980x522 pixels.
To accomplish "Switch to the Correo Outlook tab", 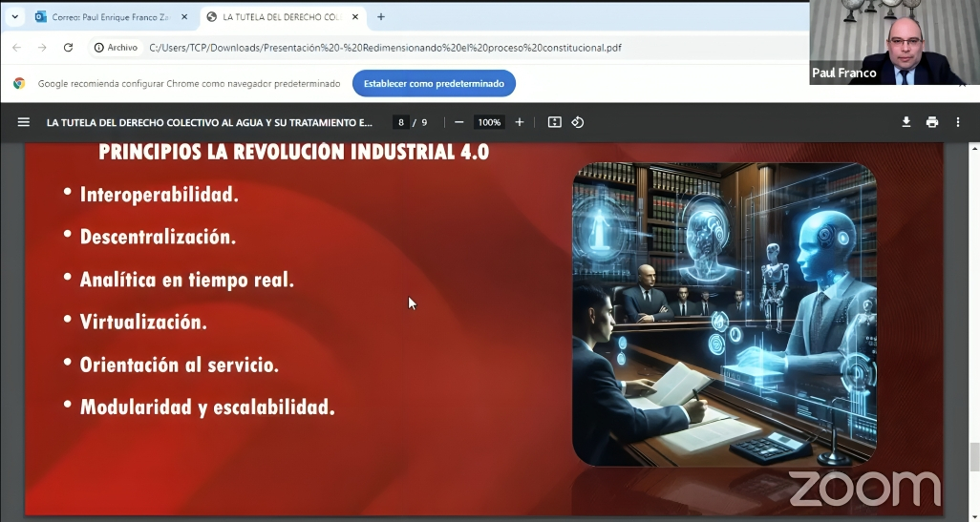I will [x=105, y=17].
